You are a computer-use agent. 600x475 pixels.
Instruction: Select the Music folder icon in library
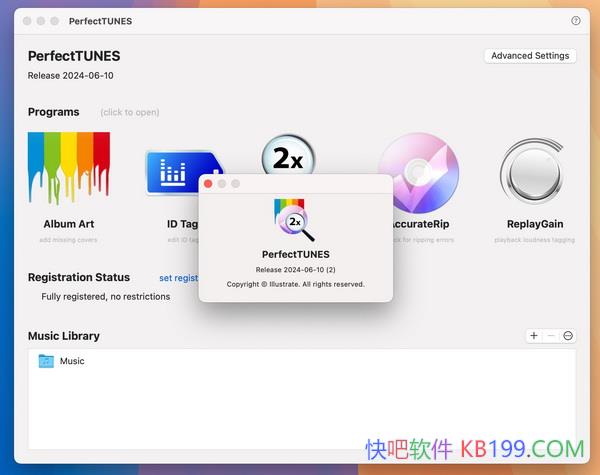click(x=46, y=361)
